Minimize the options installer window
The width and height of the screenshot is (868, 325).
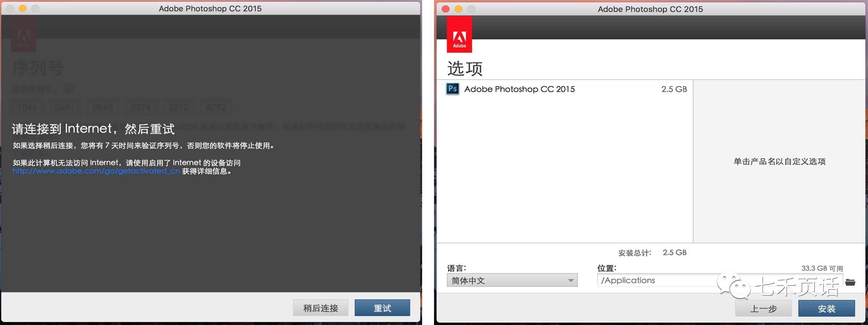[x=458, y=9]
